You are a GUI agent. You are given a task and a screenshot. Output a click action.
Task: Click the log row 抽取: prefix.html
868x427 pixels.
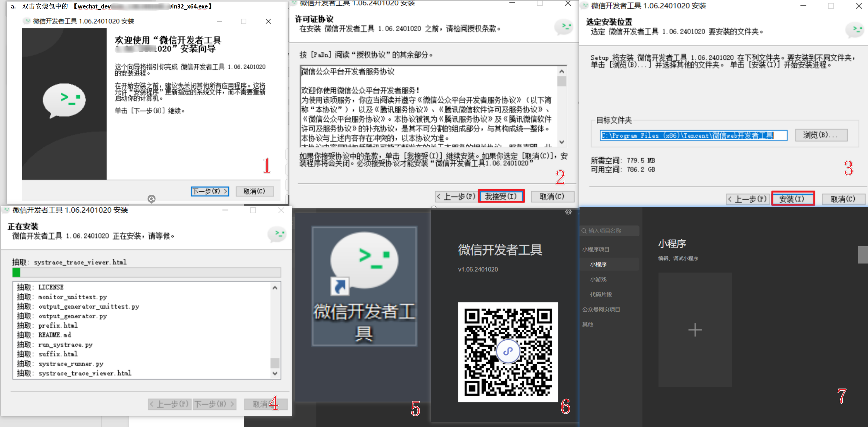(48, 325)
